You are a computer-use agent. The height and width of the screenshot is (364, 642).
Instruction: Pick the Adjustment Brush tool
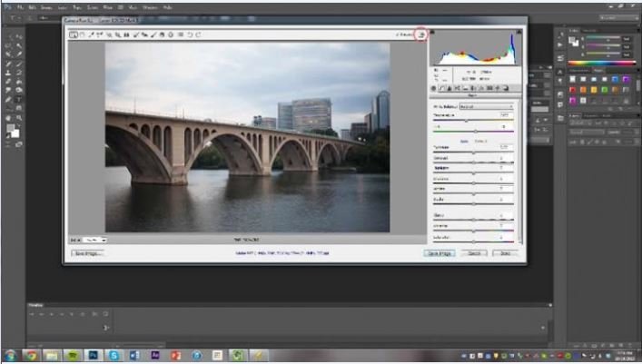pyautogui.click(x=153, y=34)
